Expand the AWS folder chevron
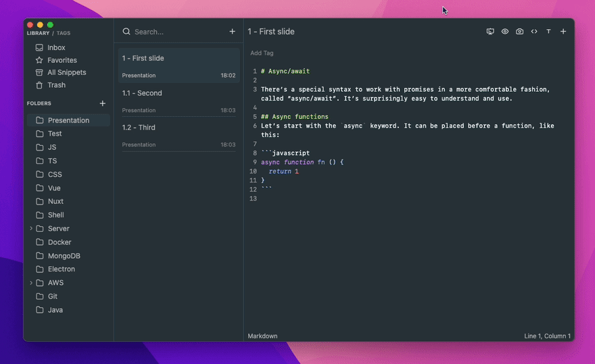Screen dimensions: 595x364 [30, 282]
